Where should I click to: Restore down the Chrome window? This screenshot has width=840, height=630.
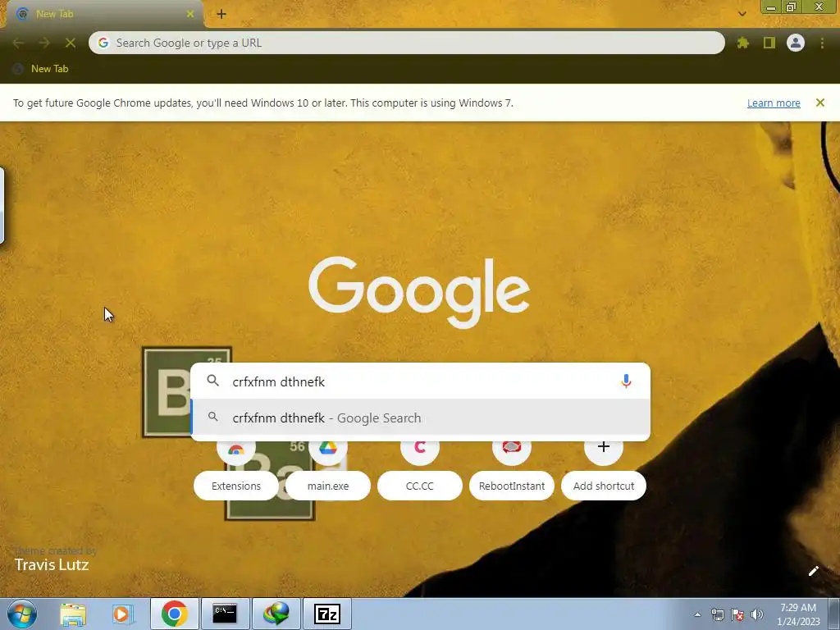tap(791, 7)
